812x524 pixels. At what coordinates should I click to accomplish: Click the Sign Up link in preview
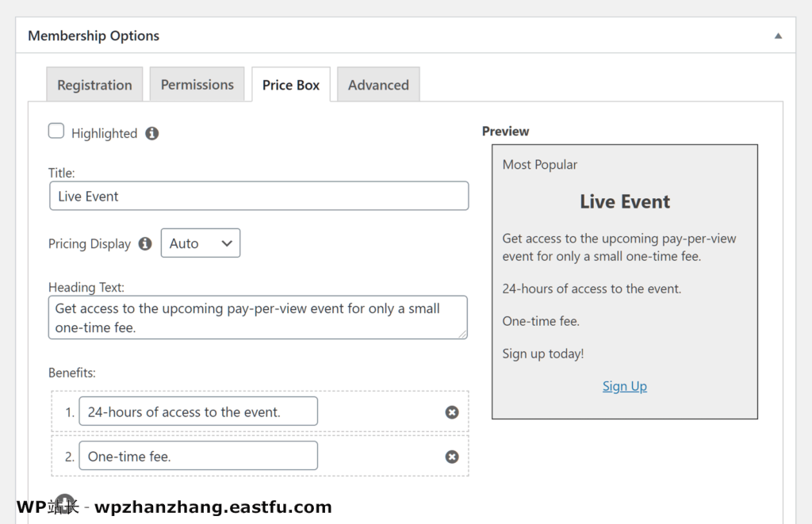pyautogui.click(x=625, y=386)
